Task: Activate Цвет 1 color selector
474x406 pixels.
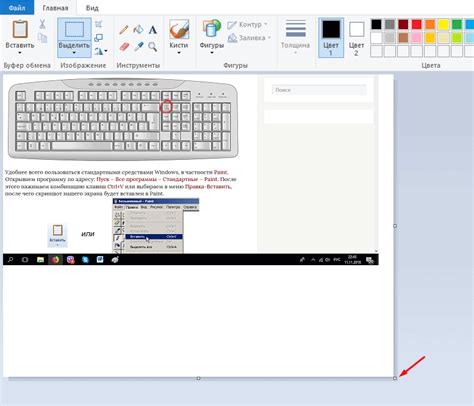Action: coord(331,38)
